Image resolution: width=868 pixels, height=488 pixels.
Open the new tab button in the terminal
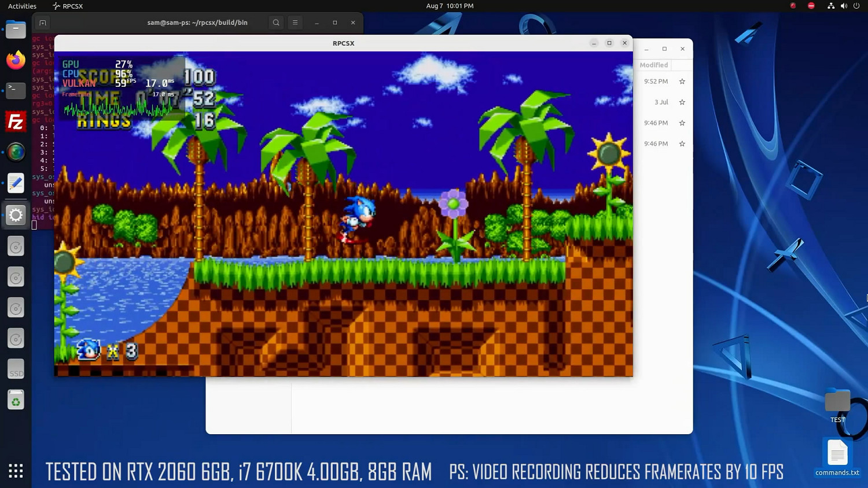coord(43,23)
